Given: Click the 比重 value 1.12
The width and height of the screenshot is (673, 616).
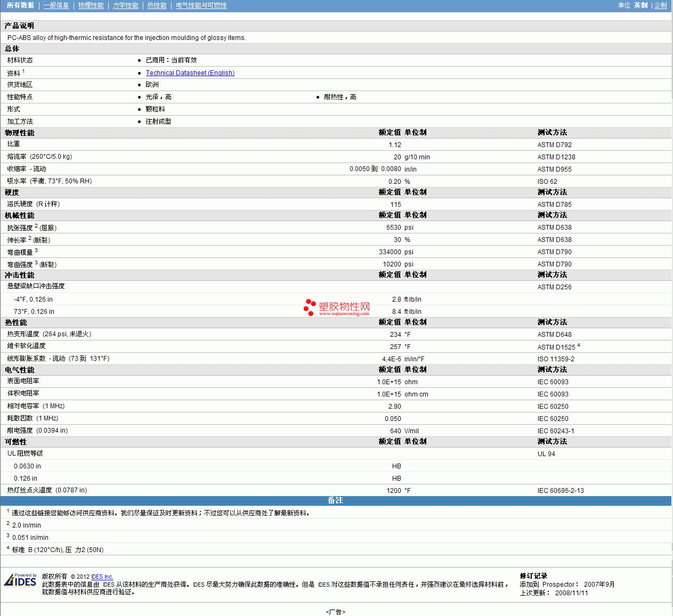Looking at the screenshot, I should 395,145.
